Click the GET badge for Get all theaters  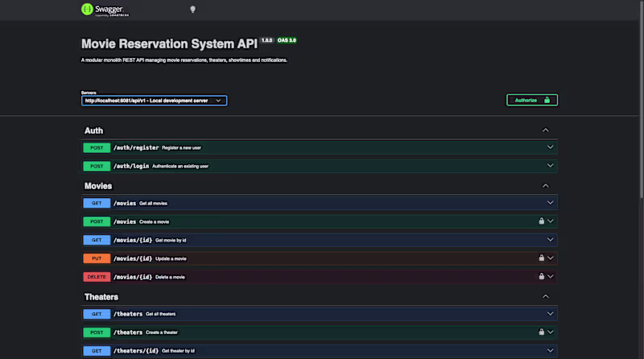(x=97, y=314)
